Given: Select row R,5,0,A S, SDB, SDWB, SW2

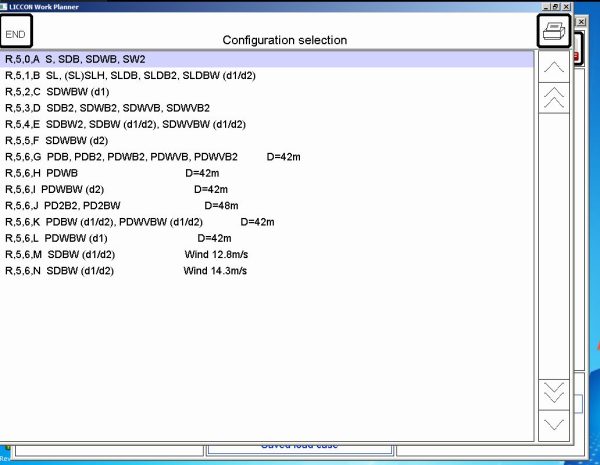Looking at the screenshot, I should click(267, 59).
